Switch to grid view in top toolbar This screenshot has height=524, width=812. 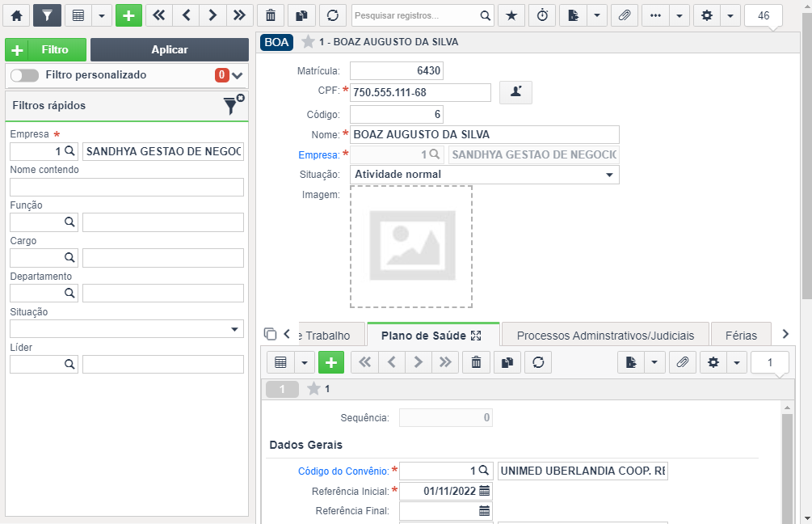point(78,15)
